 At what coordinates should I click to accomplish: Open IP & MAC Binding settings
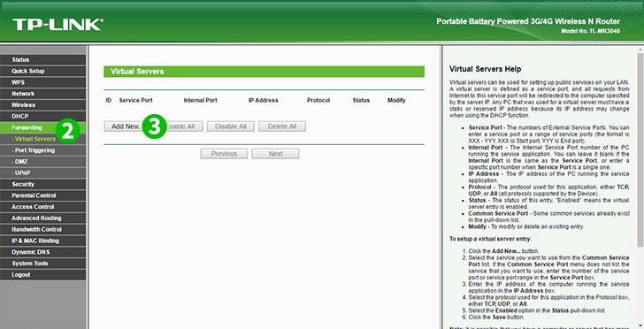coord(43,241)
